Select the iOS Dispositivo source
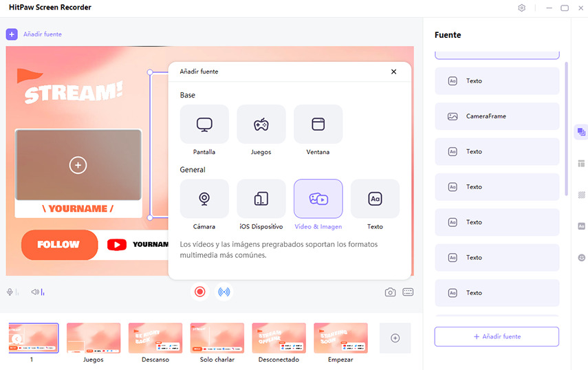588x370 pixels. 261,199
